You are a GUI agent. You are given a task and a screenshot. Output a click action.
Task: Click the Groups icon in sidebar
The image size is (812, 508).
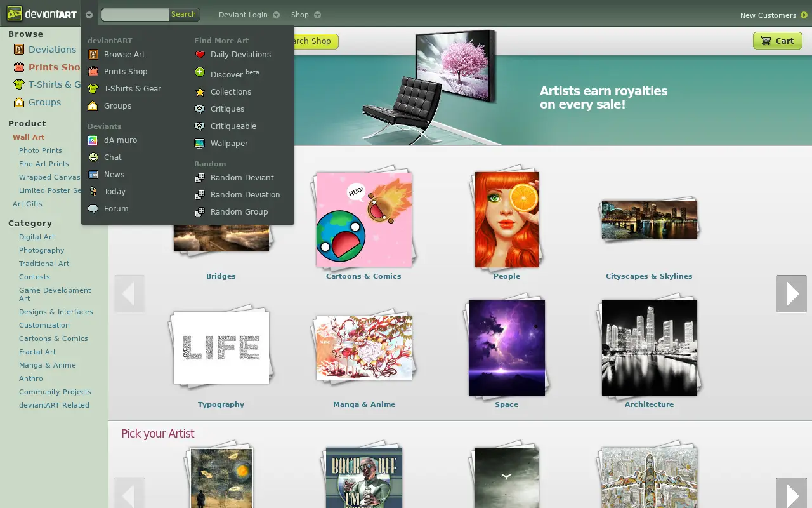tap(19, 102)
